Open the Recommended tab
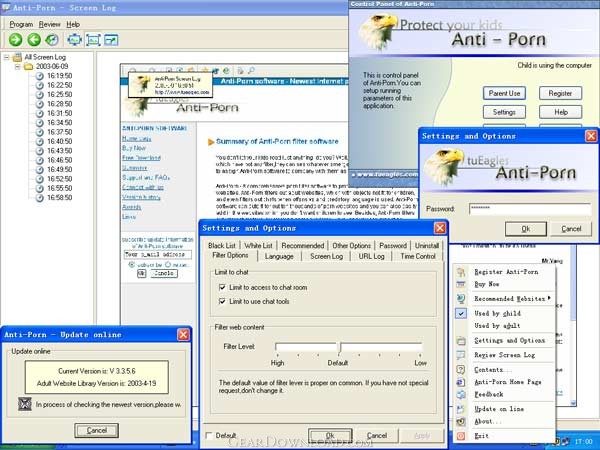600x450 pixels. (303, 246)
